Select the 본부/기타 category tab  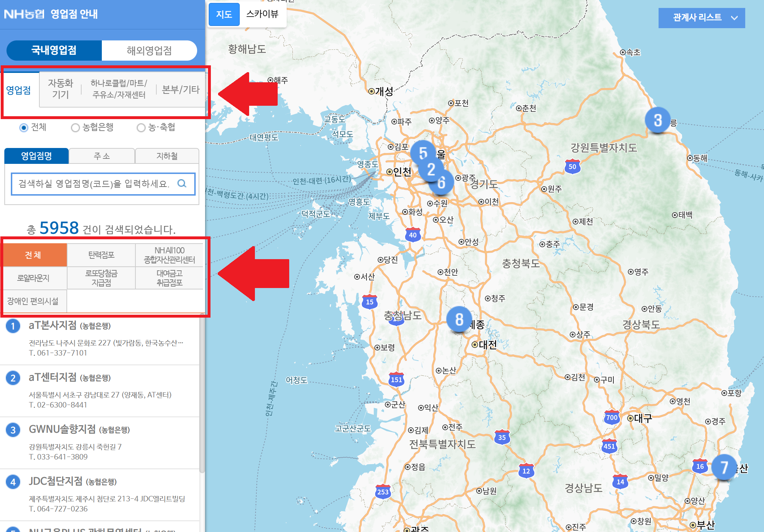tap(181, 89)
